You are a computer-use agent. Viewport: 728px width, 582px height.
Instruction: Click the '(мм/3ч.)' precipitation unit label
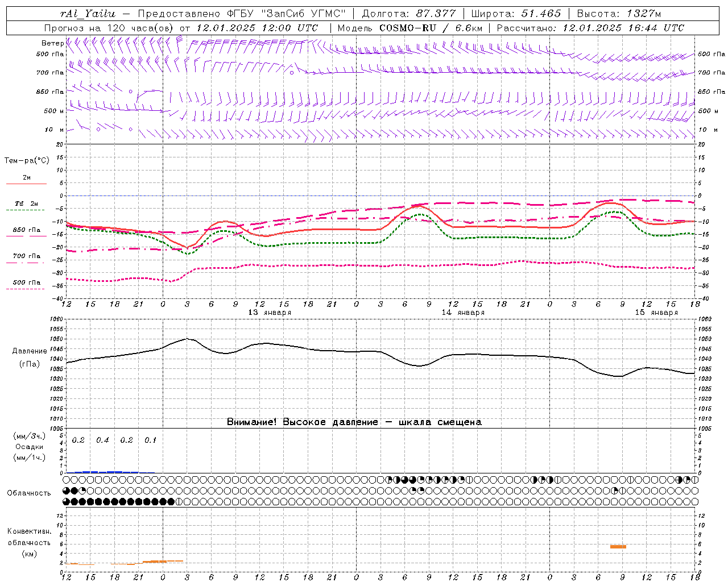[x=29, y=436]
